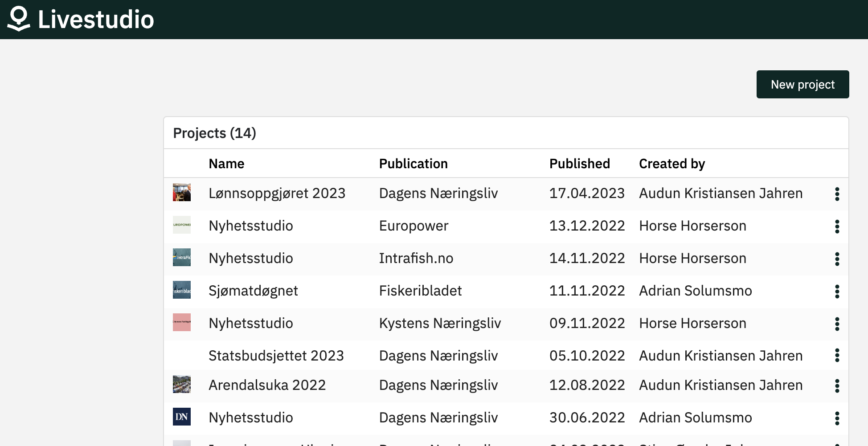This screenshot has height=446, width=868.
Task: Click the New project button
Action: [x=802, y=84]
